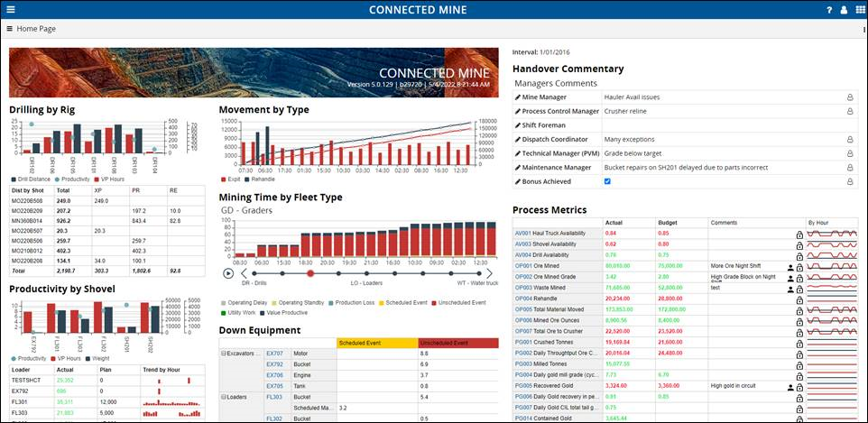The width and height of the screenshot is (868, 423).
Task: Open the EX707 equipment link
Action: [275, 354]
